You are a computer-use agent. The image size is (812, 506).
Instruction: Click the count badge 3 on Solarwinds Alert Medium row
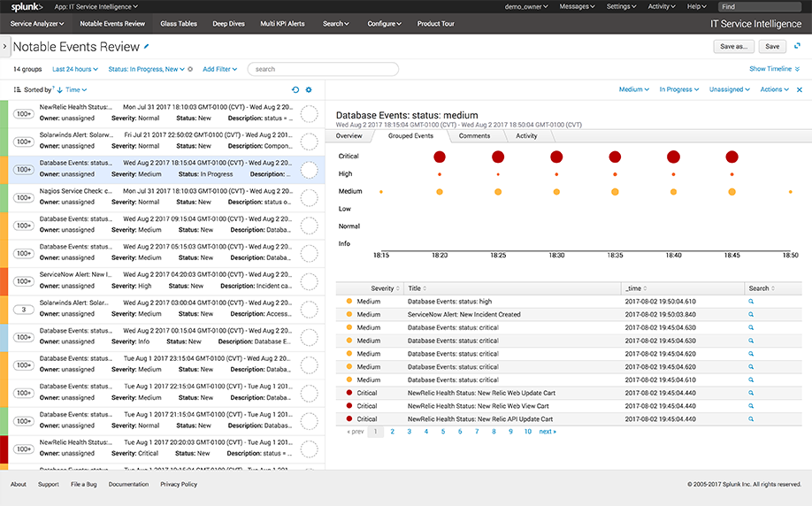(x=23, y=310)
